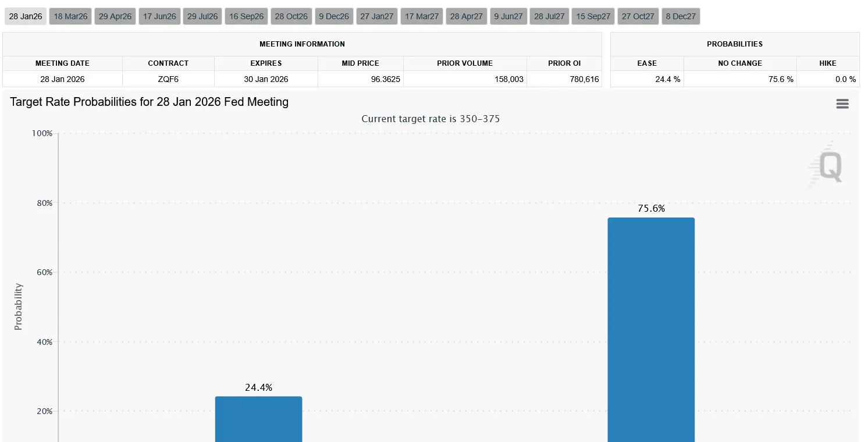The width and height of the screenshot is (868, 442).
Task: Click the QuikStrike Q watermark logo
Action: 831,166
